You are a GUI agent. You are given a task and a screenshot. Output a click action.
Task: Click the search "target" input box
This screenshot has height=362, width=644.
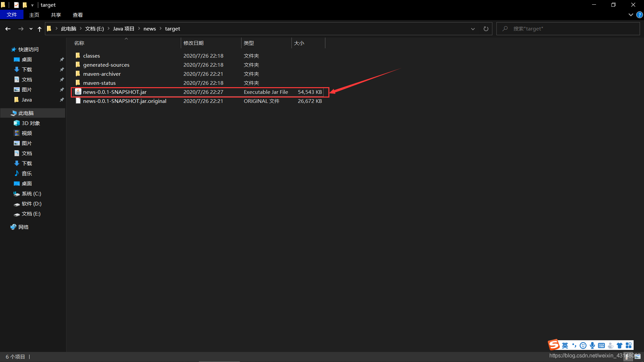[568, 29]
